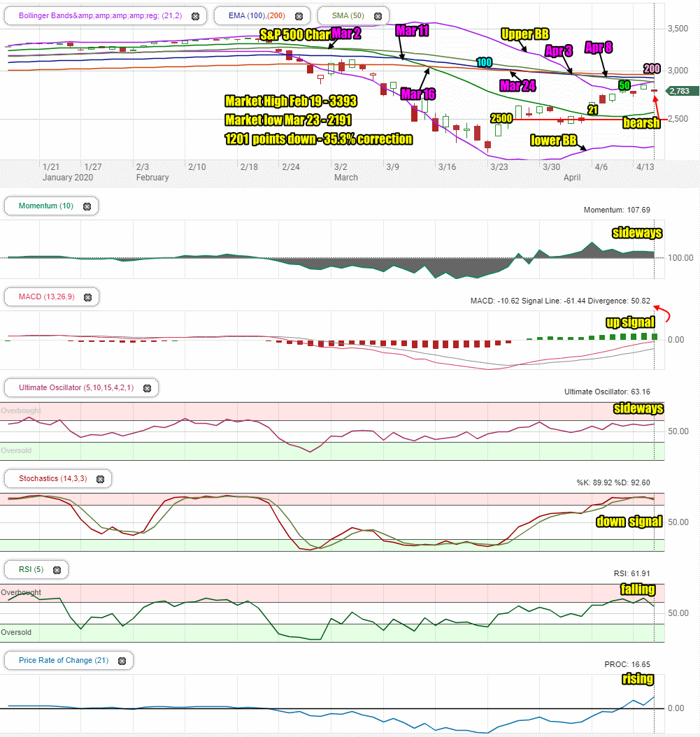This screenshot has height=737, width=700.
Task: Click the February label on time axis
Action: pyautogui.click(x=152, y=177)
